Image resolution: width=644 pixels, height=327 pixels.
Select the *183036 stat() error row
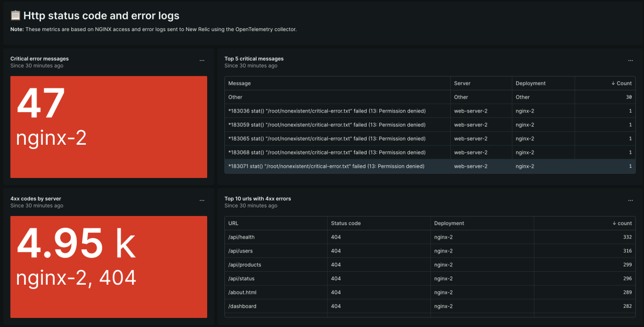tap(327, 111)
